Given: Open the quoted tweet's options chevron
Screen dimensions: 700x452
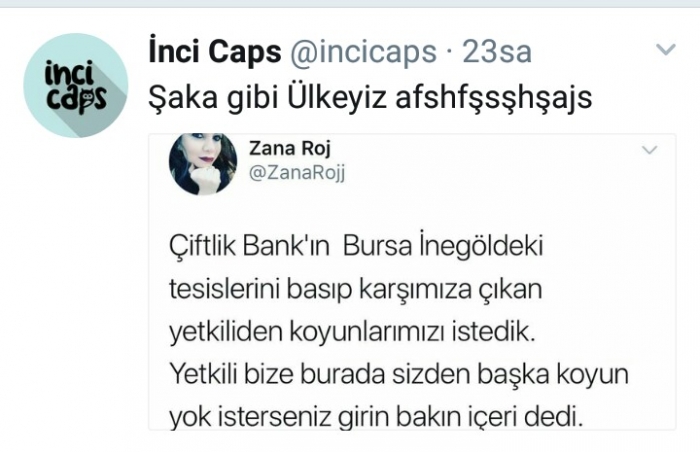Looking at the screenshot, I should click(649, 150).
